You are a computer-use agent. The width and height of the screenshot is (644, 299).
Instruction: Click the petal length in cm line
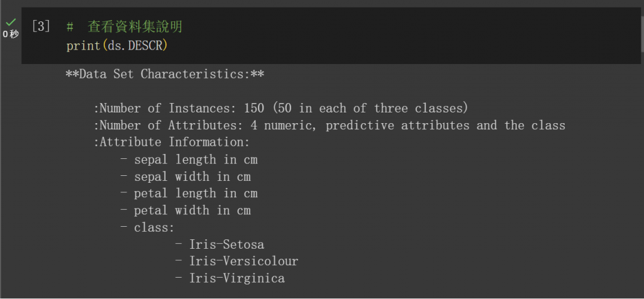point(189,193)
